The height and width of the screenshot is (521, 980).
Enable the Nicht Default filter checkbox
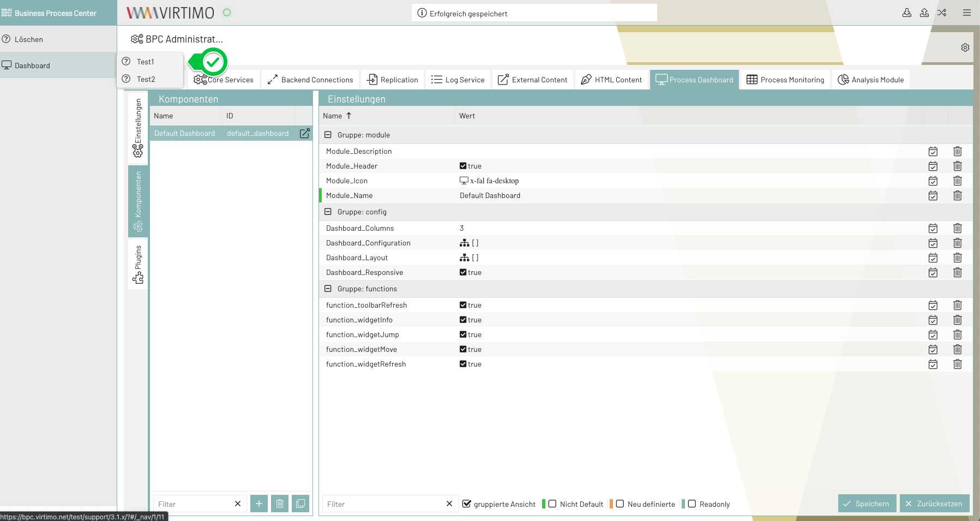(552, 504)
